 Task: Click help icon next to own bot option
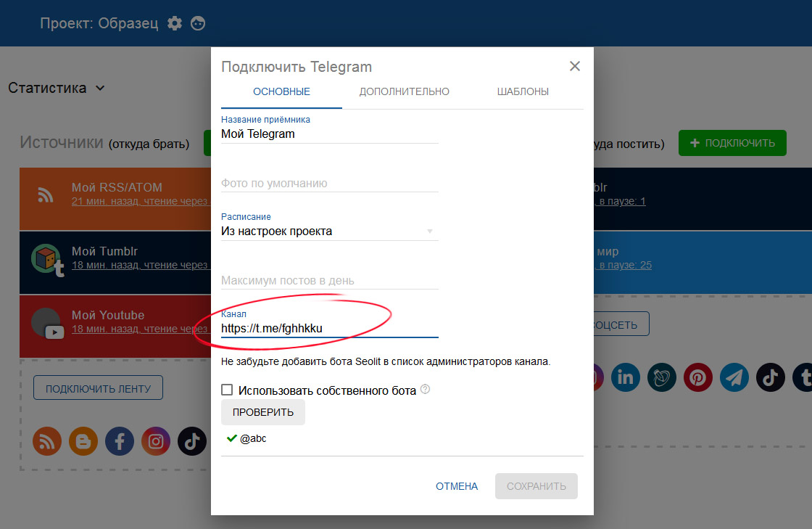[426, 390]
